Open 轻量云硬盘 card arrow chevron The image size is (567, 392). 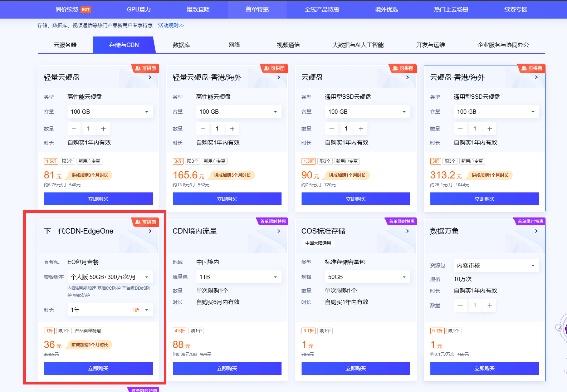pyautogui.click(x=150, y=77)
